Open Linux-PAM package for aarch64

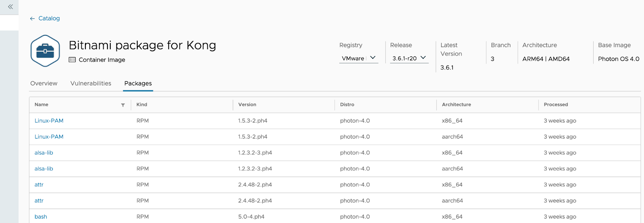click(x=49, y=136)
